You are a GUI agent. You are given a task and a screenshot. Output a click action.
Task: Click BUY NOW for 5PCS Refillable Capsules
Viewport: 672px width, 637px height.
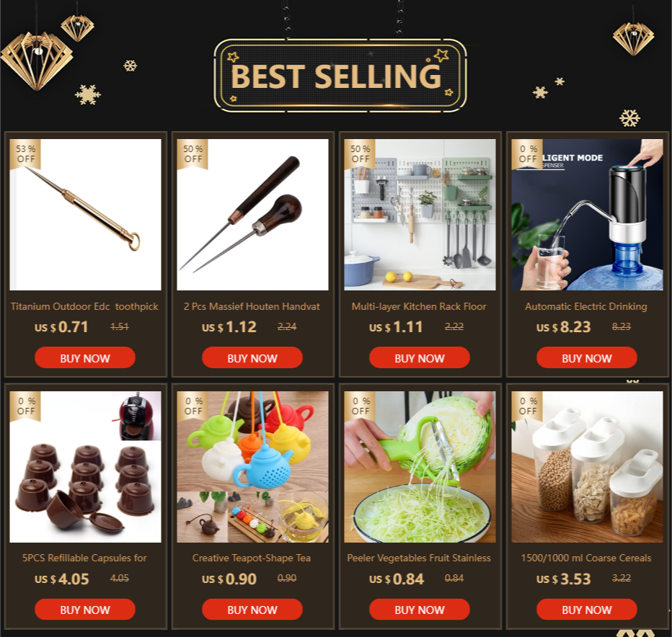click(x=85, y=609)
